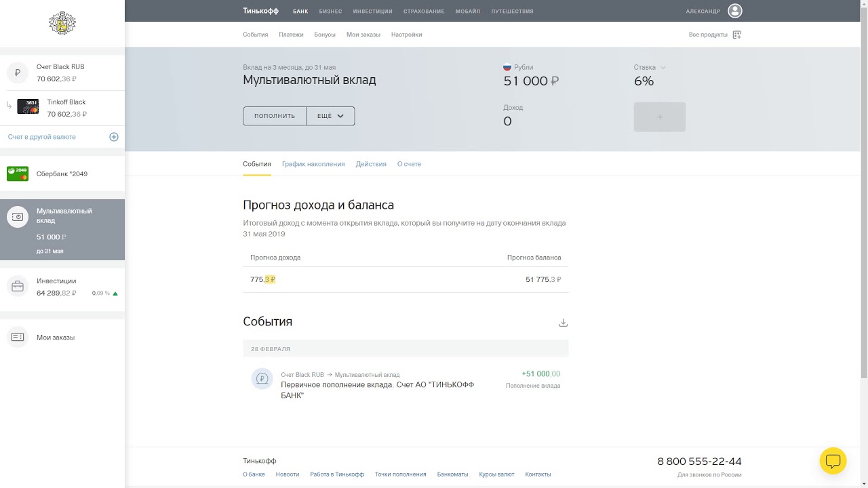Add an account in another currency plus icon
Screen dimensions: 868x488
click(x=114, y=137)
